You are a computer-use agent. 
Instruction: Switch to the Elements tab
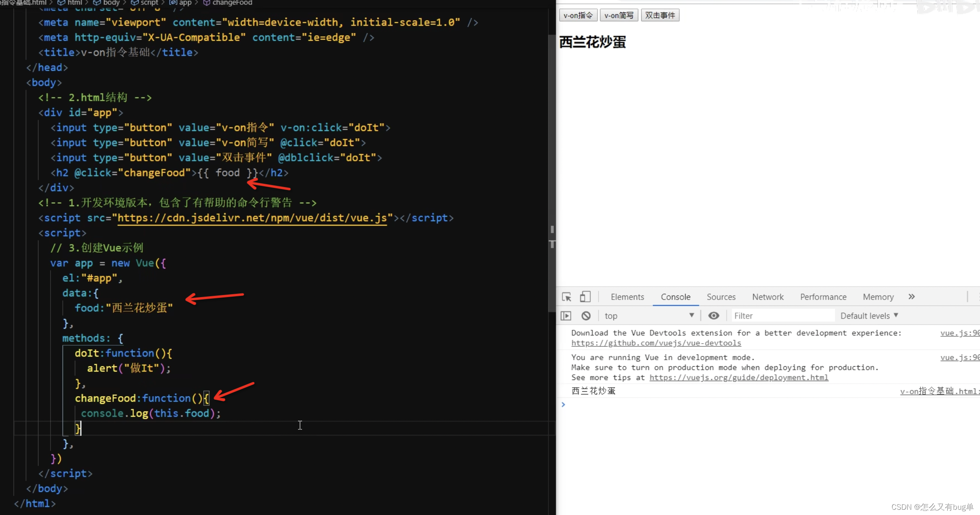(x=627, y=297)
